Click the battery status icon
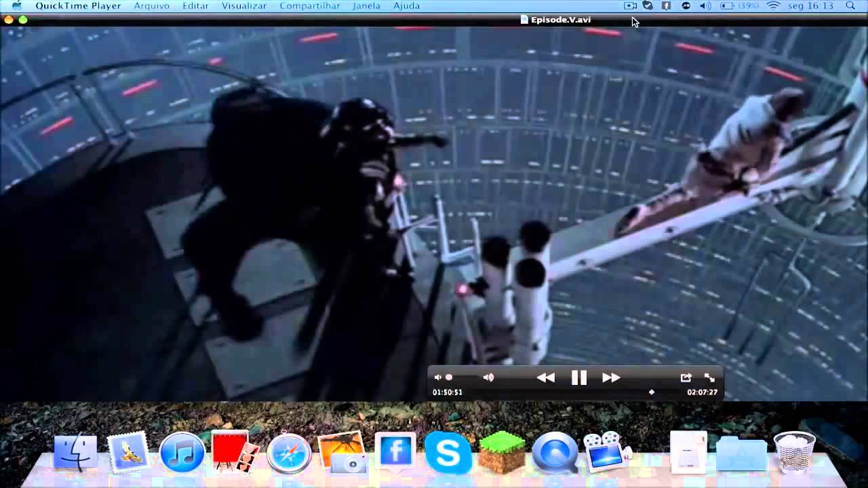Screen dimensions: 868x488 pyautogui.click(x=739, y=5)
